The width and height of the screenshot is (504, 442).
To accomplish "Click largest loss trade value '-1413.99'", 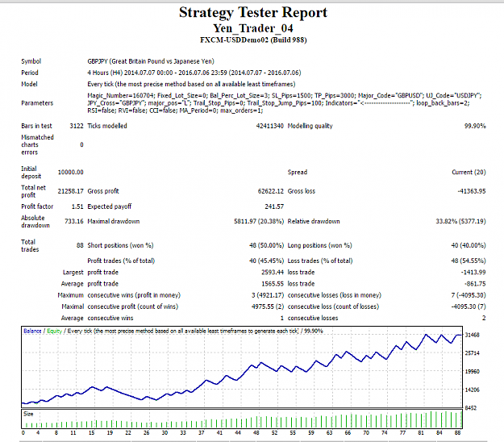I will coord(473,273).
